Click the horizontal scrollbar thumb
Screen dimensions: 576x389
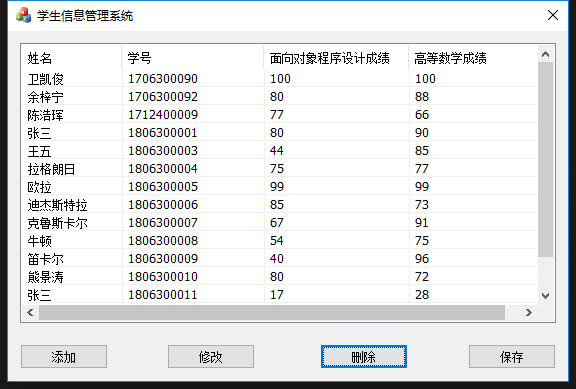272,313
